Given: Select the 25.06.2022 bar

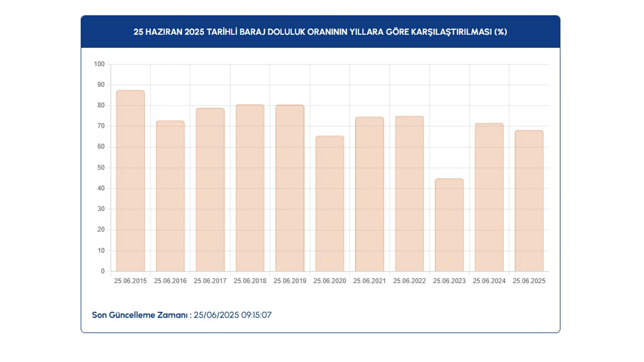Looking at the screenshot, I should (x=409, y=194).
